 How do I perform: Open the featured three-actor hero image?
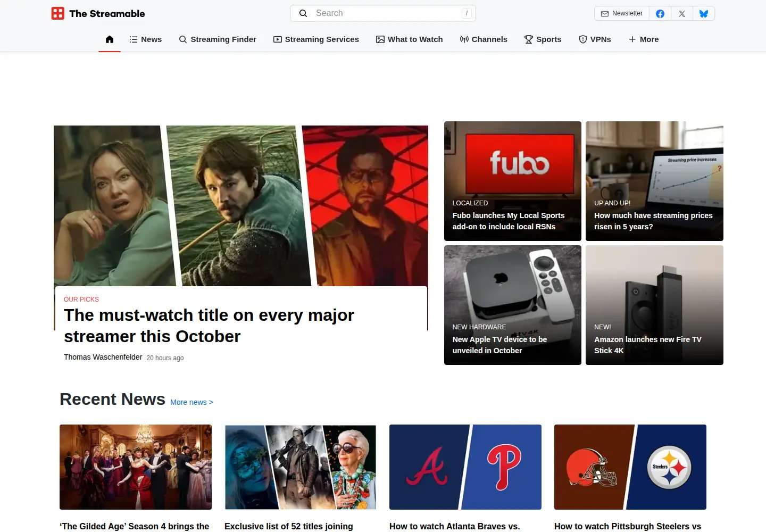(241, 206)
